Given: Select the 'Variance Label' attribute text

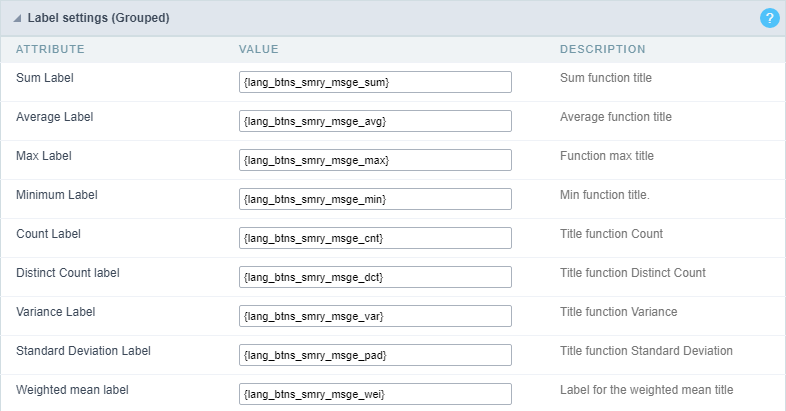Looking at the screenshot, I should (x=56, y=312).
